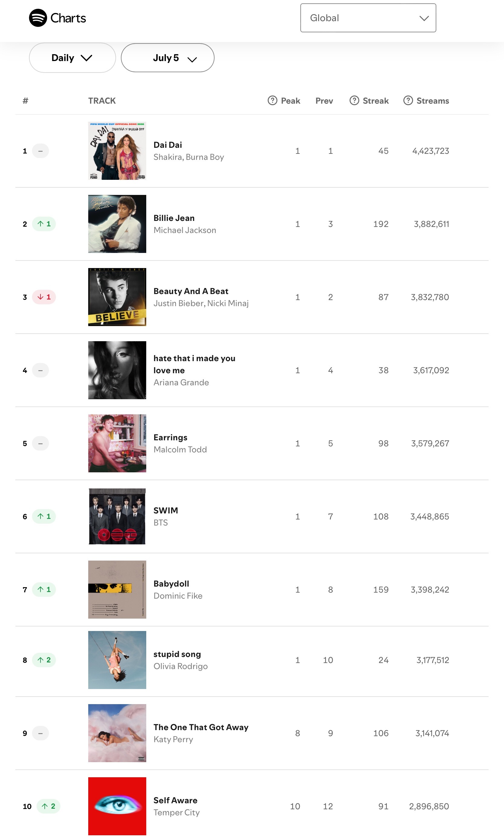This screenshot has width=504, height=838.
Task: Click the no-change dash badge for Dai Dai
Action: 40,151
